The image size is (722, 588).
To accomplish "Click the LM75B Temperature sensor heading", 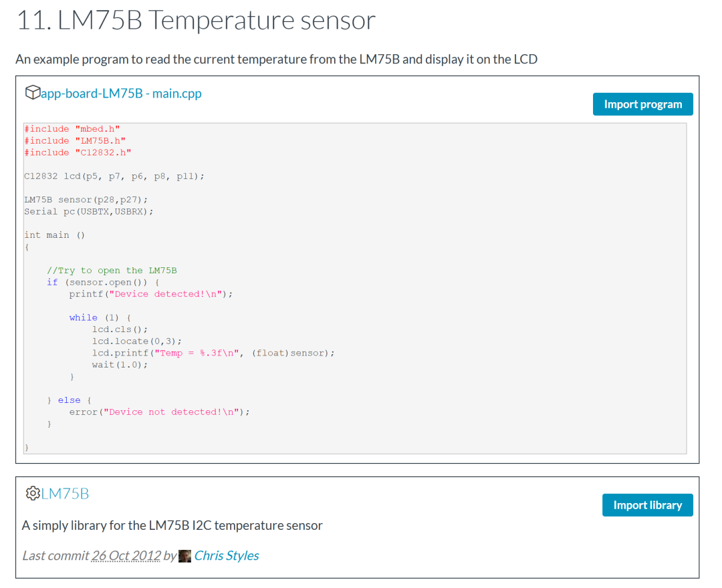I will click(x=196, y=21).
